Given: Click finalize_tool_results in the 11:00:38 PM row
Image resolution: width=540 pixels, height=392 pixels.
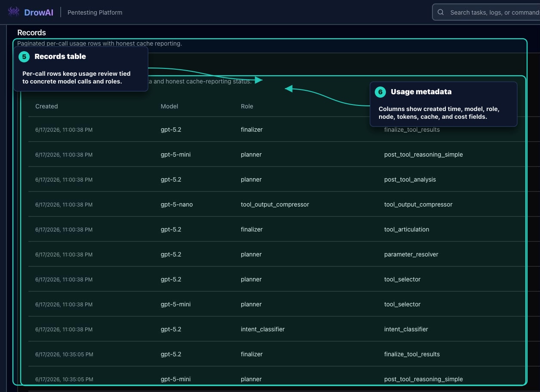Looking at the screenshot, I should (412, 130).
